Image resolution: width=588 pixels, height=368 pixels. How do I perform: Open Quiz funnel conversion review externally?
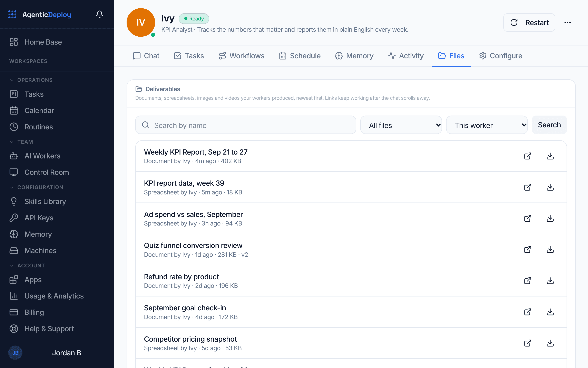pyautogui.click(x=528, y=249)
